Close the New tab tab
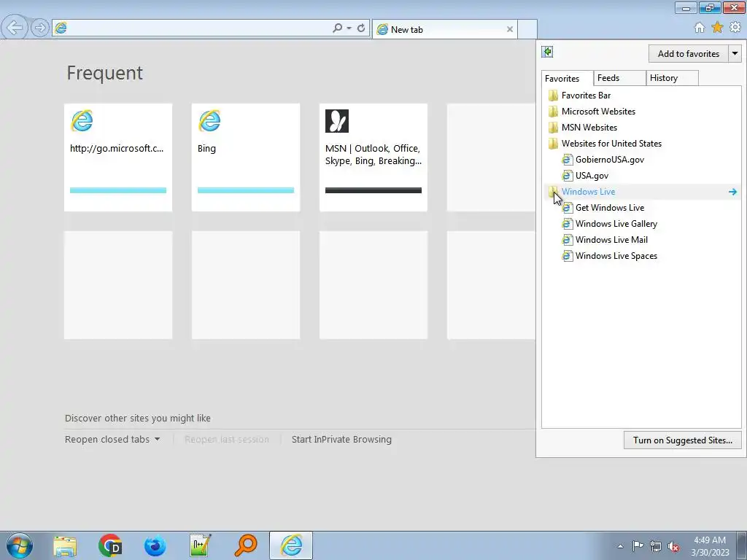 (510, 29)
